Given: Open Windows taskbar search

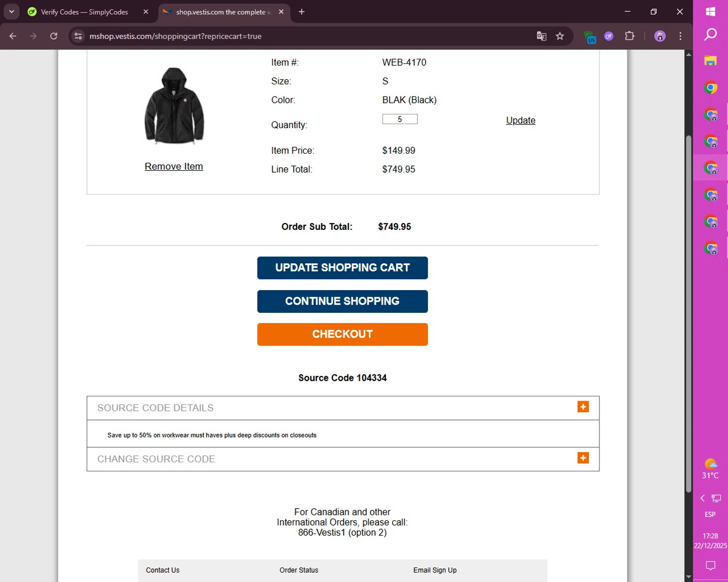Looking at the screenshot, I should (x=711, y=34).
